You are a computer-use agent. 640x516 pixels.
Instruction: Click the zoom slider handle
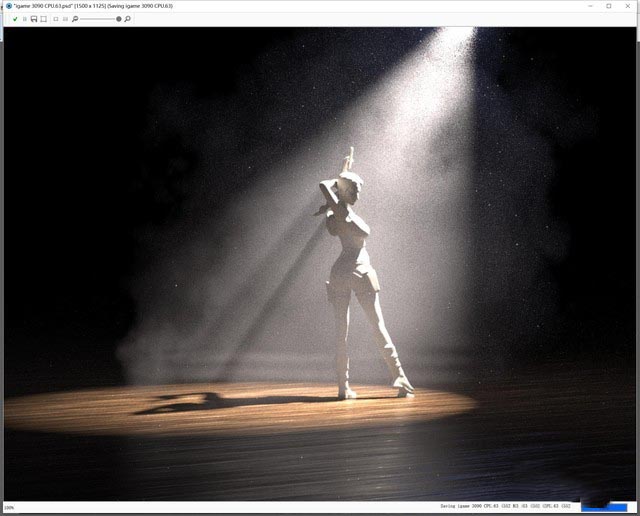pos(119,19)
